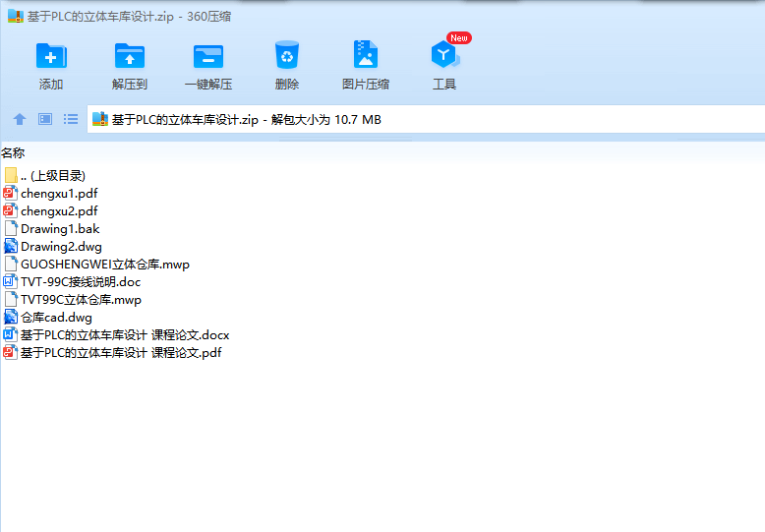Open the 工具 (Tools) hexagon icon
This screenshot has height=532, width=765.
click(444, 54)
